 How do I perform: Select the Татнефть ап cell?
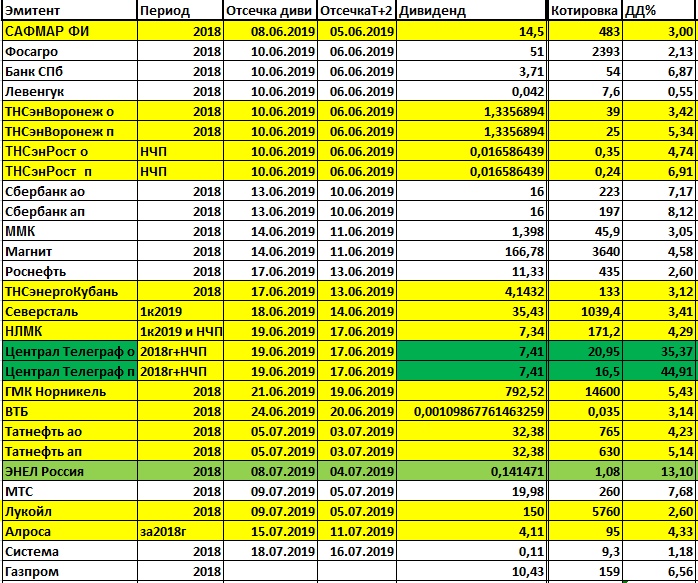point(70,451)
